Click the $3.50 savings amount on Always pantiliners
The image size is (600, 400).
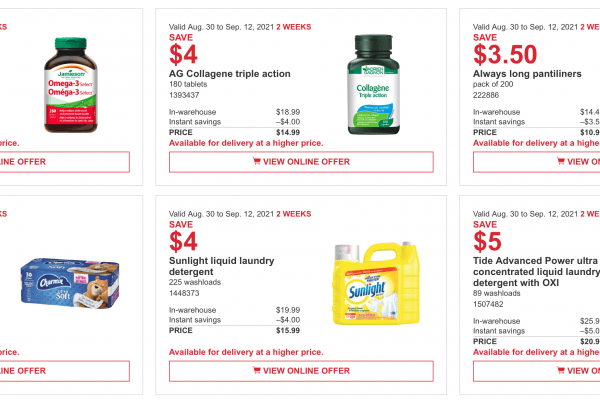504,53
